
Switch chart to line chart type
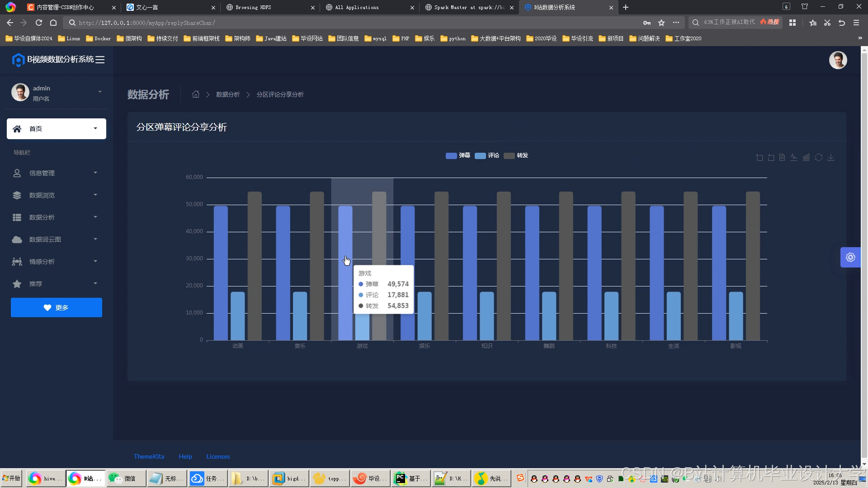pyautogui.click(x=794, y=158)
